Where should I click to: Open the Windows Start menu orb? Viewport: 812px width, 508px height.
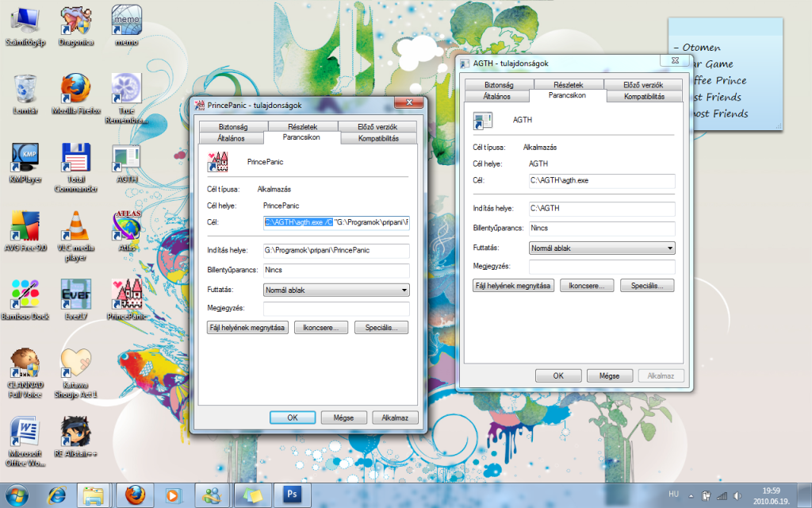point(17,496)
